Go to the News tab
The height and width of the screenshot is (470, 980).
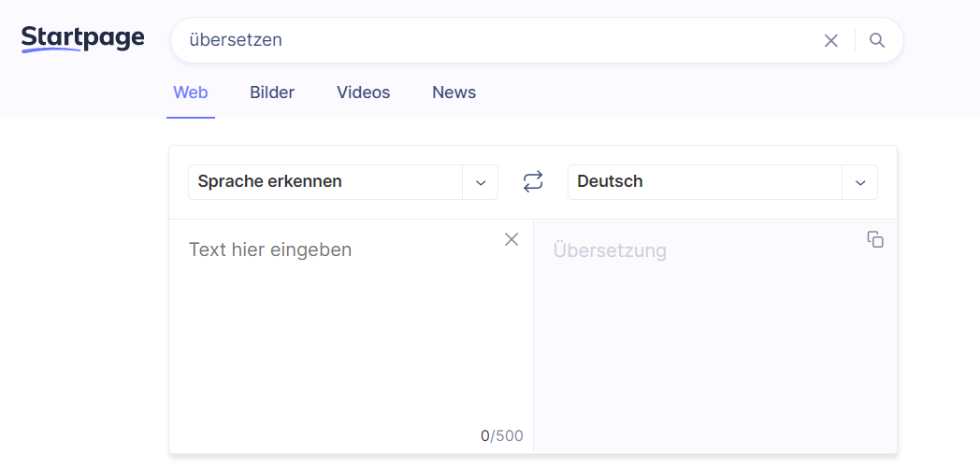(x=454, y=93)
